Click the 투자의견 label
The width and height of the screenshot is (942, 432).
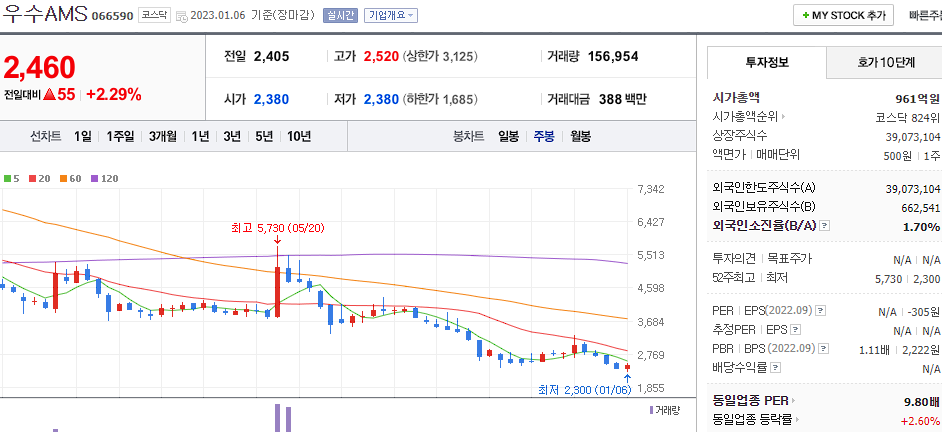click(x=734, y=259)
